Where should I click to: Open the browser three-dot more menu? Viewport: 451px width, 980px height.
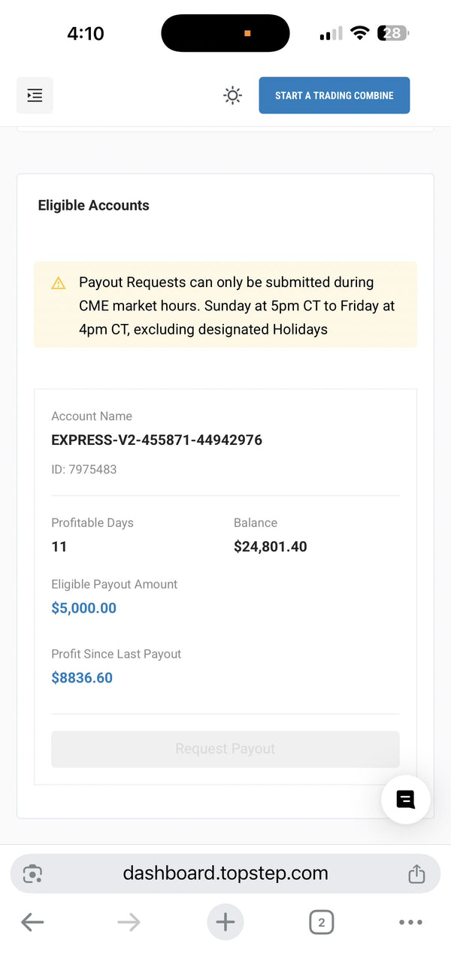(410, 922)
